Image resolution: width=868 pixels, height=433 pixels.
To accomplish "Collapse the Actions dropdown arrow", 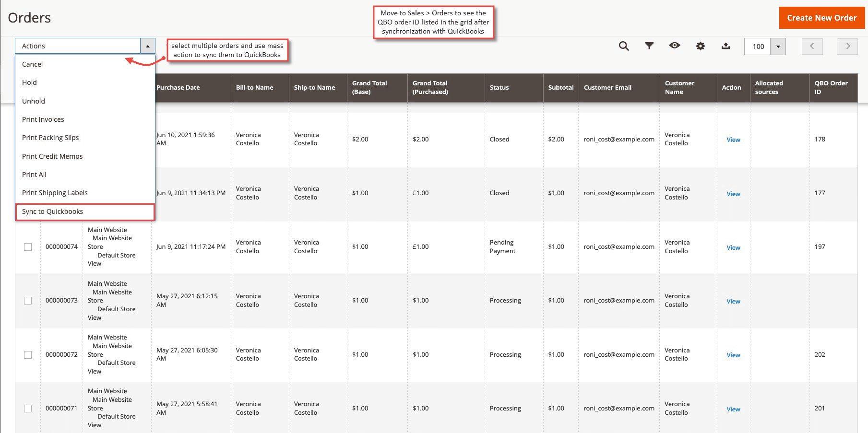I will 148,46.
